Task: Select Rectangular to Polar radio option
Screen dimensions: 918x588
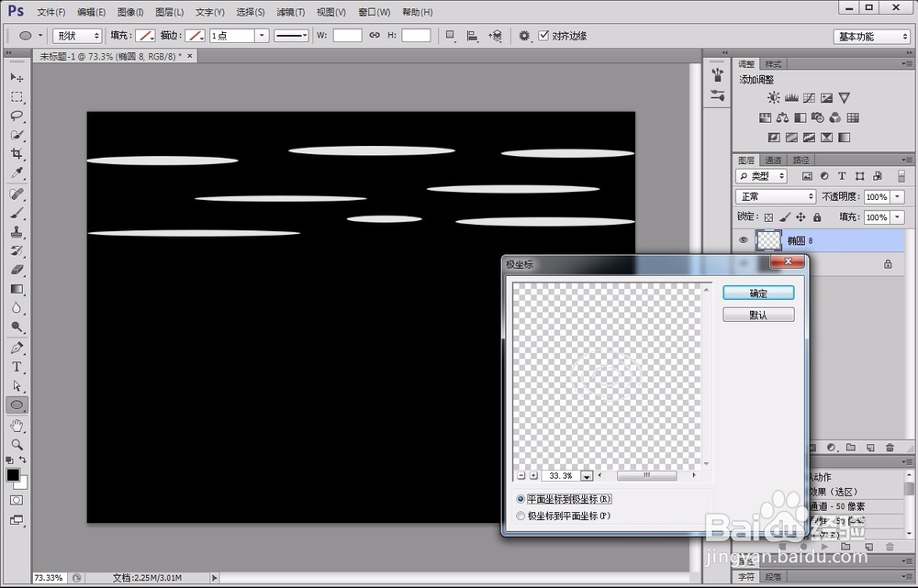Action: [521, 499]
